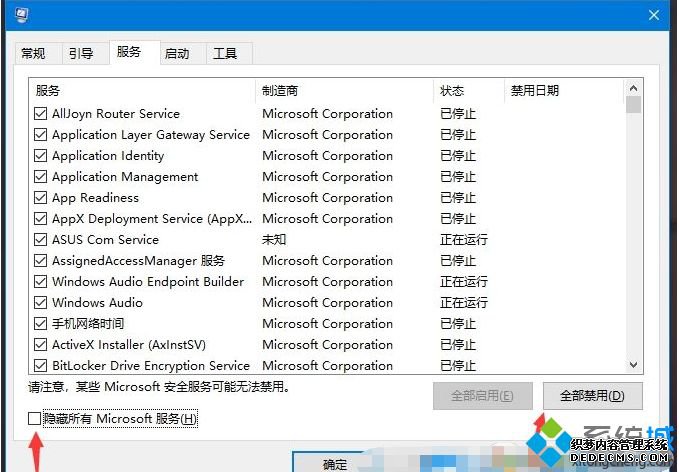The height and width of the screenshot is (472, 679).
Task: Open the 工具 tab
Action: click(225, 54)
